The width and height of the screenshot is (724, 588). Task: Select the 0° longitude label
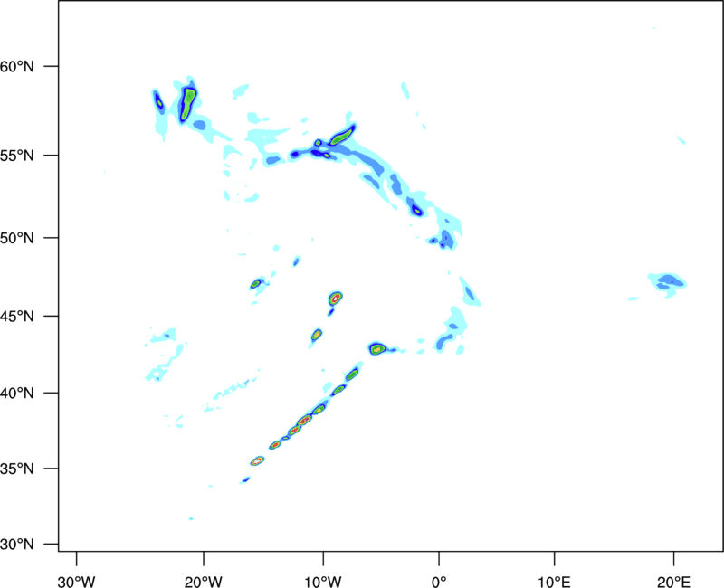[x=439, y=582]
